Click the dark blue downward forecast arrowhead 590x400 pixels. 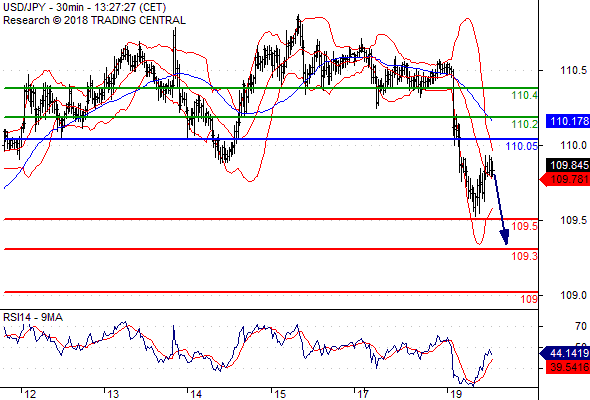pyautogui.click(x=505, y=237)
